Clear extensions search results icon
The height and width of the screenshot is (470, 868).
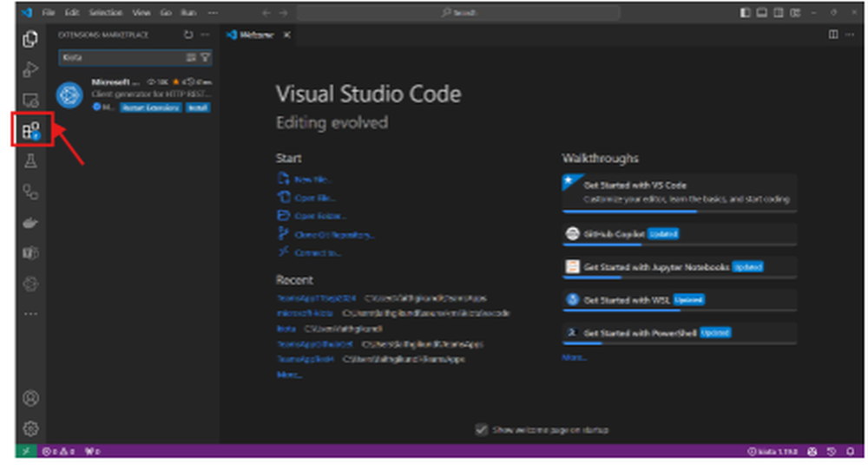(191, 57)
